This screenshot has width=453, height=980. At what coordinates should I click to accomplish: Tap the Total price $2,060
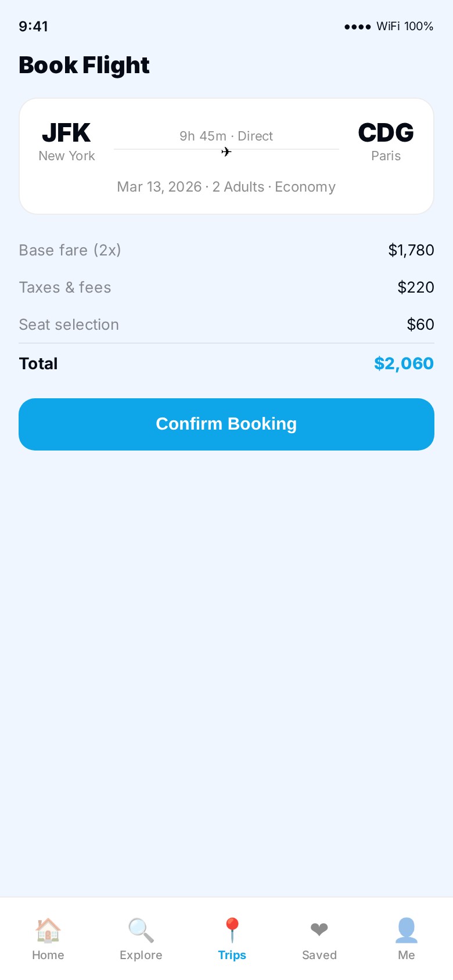click(404, 363)
